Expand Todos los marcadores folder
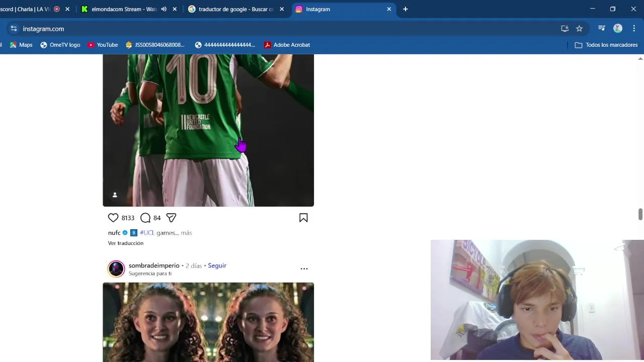The height and width of the screenshot is (362, 644). coord(606,45)
